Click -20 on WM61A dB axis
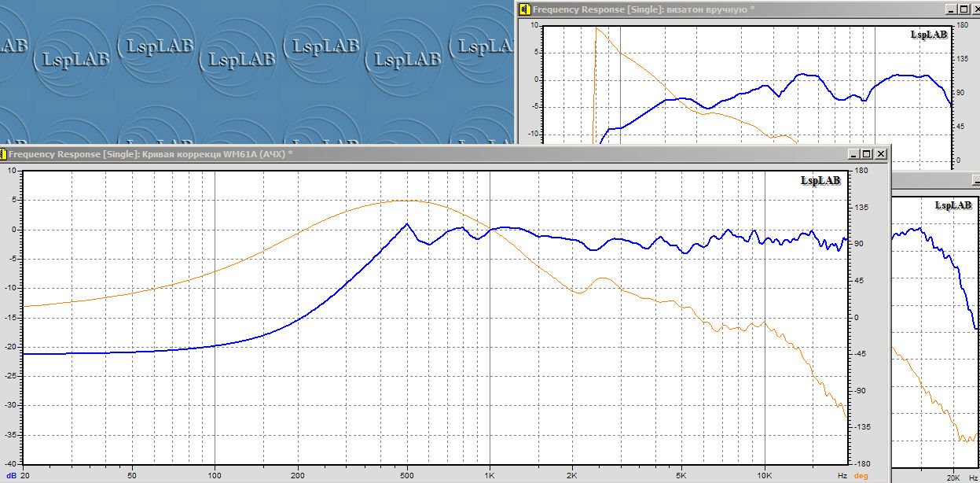Image resolution: width=980 pixels, height=483 pixels. [x=10, y=347]
